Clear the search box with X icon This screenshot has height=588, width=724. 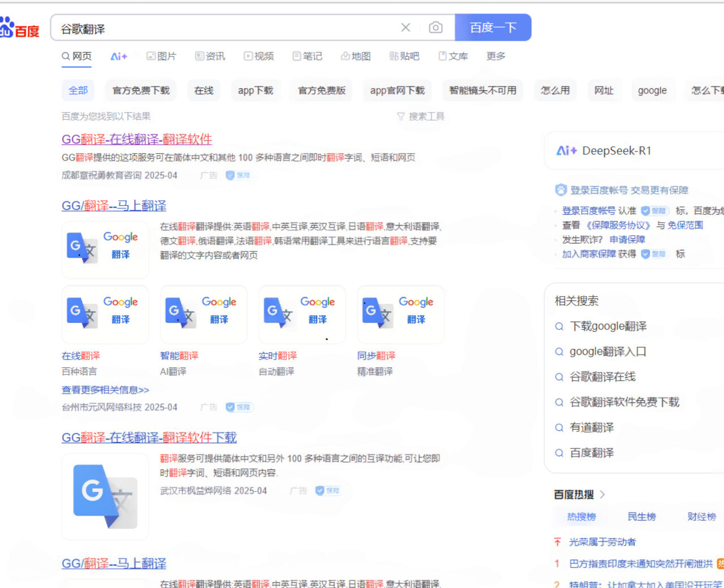tap(406, 27)
